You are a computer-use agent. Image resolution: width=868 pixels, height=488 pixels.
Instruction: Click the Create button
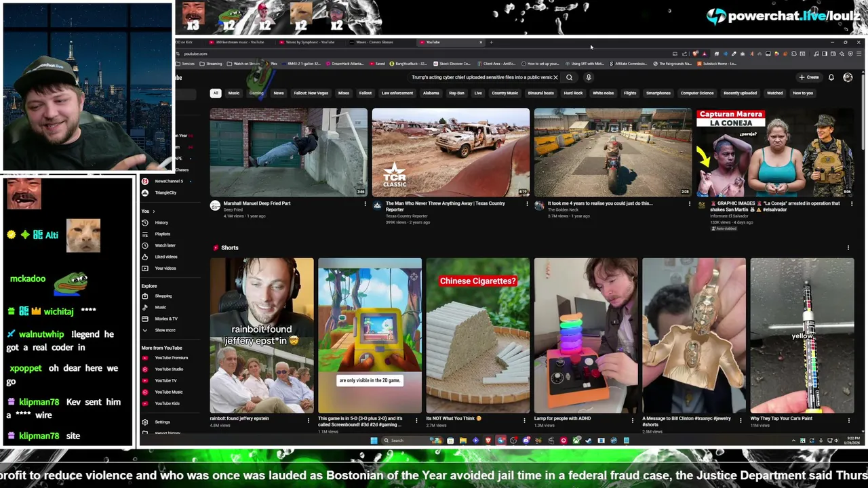pos(808,77)
